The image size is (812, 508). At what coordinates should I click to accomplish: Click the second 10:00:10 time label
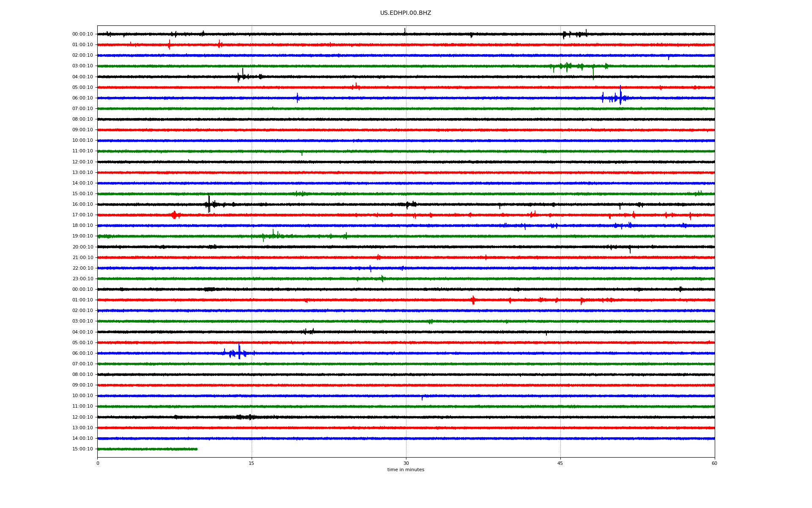coord(82,396)
